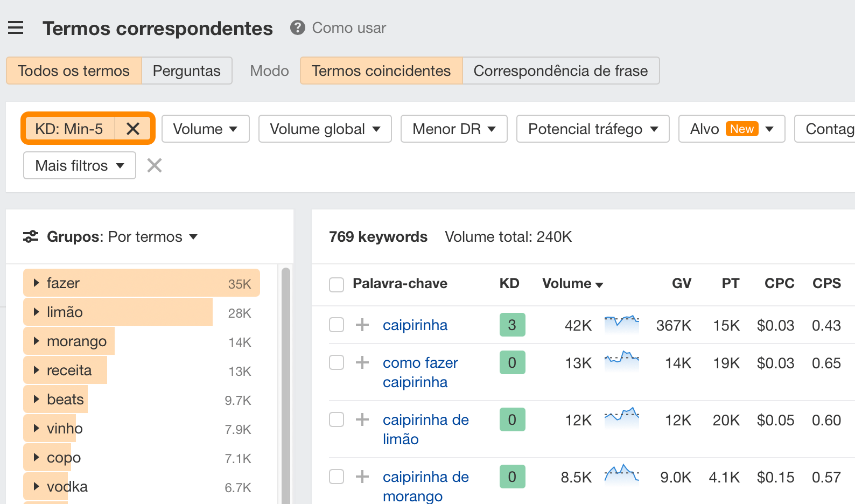
Task: Select Correspondência de frase mode
Action: 560,71
